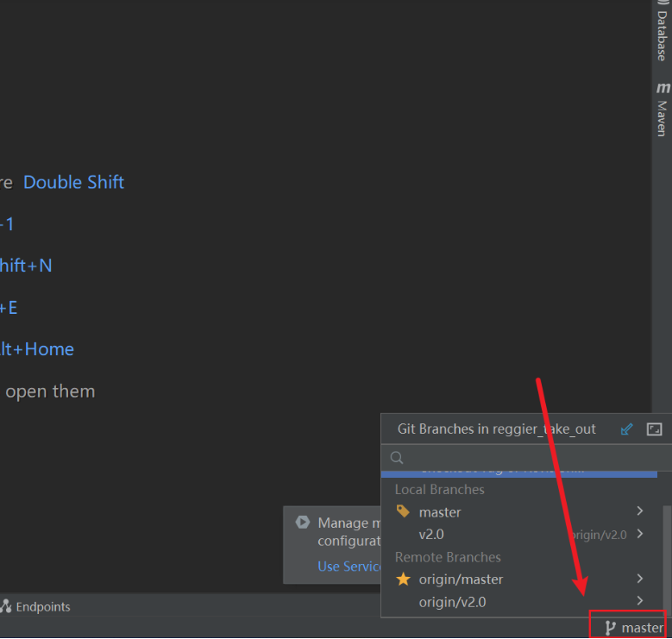Image resolution: width=672 pixels, height=639 pixels.
Task: Click the highlighted blue item in branches list
Action: 519,473
